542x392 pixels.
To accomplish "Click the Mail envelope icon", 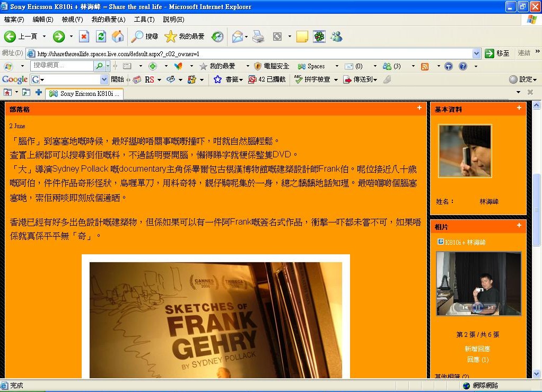I will pos(238,36).
